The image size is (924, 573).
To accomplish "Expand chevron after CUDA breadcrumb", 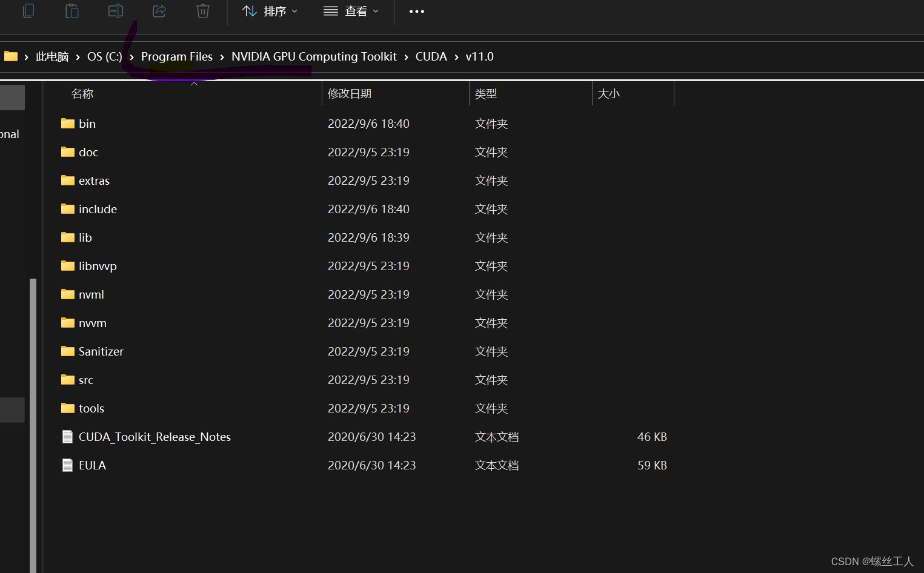I will pos(456,57).
